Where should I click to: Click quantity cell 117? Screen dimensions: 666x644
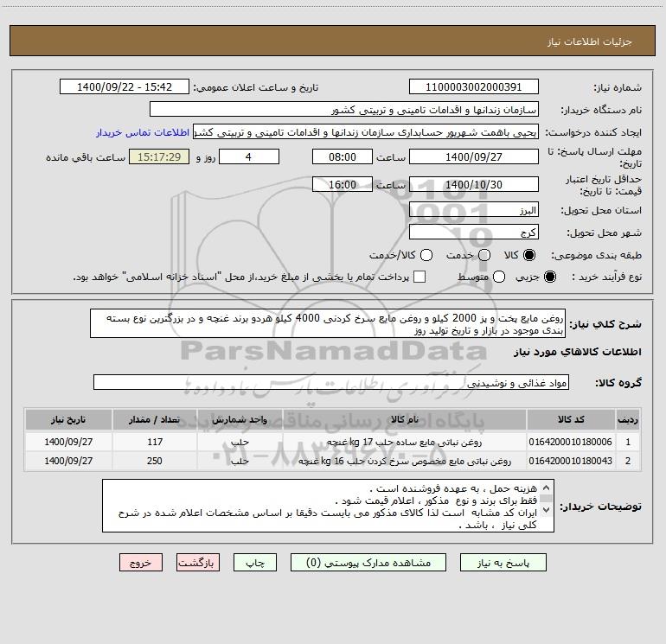pos(155,442)
